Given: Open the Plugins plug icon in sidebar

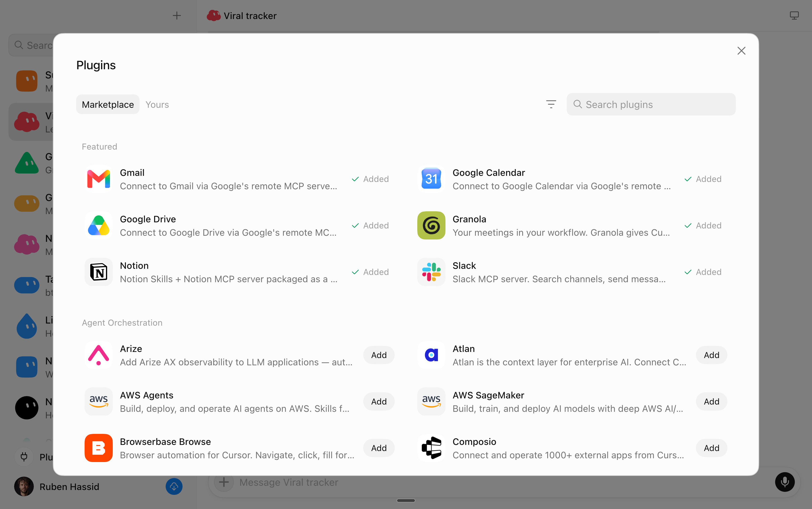Looking at the screenshot, I should click(24, 456).
